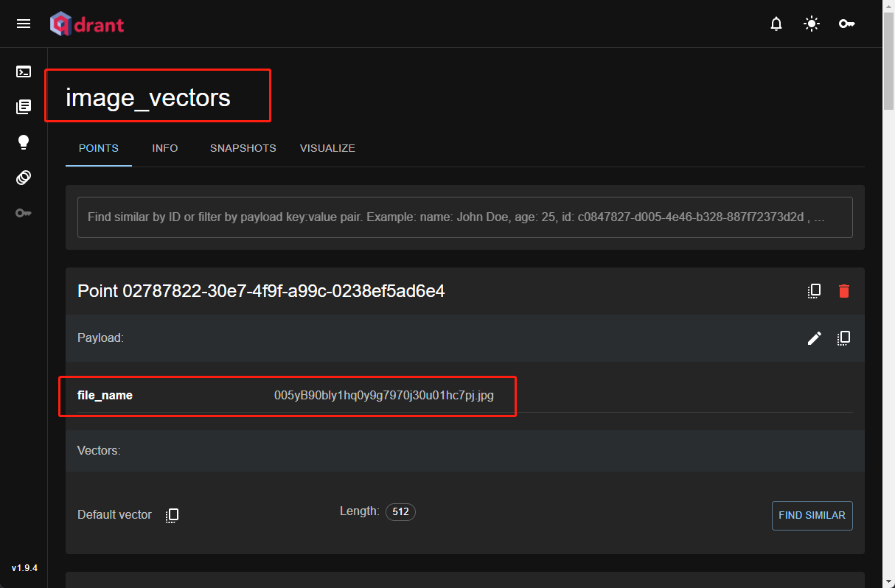Toggle the light/dark theme sun icon

pyautogui.click(x=811, y=24)
